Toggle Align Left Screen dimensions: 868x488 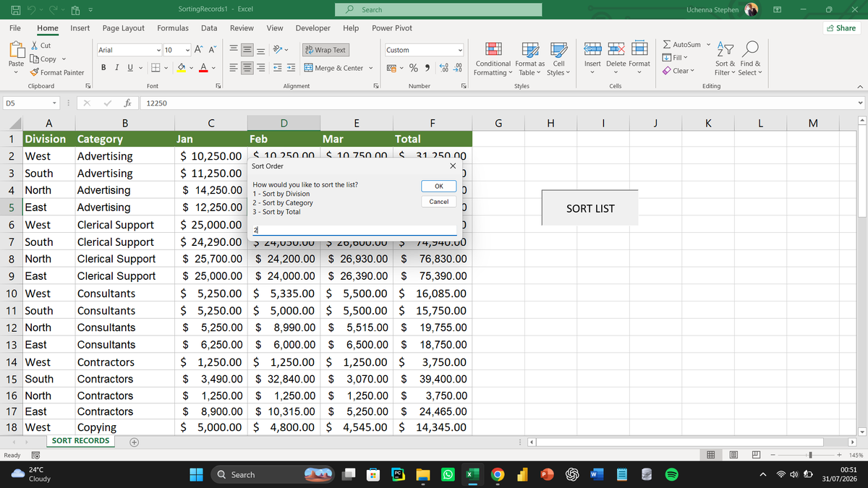(x=234, y=68)
